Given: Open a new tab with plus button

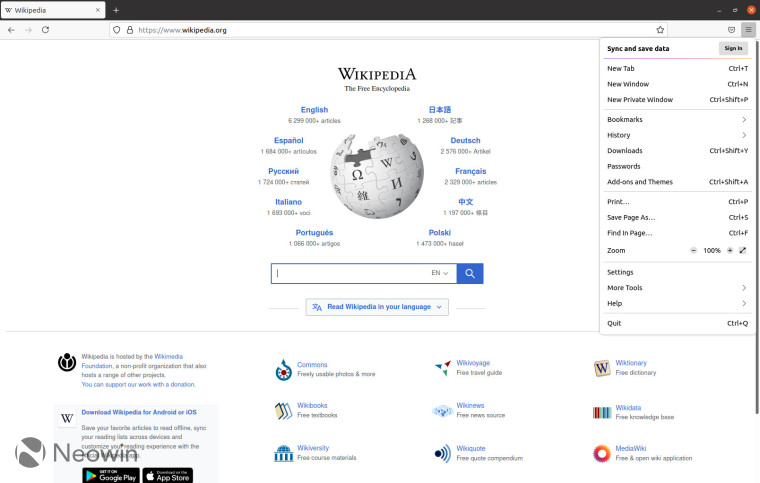Looking at the screenshot, I should [x=116, y=10].
